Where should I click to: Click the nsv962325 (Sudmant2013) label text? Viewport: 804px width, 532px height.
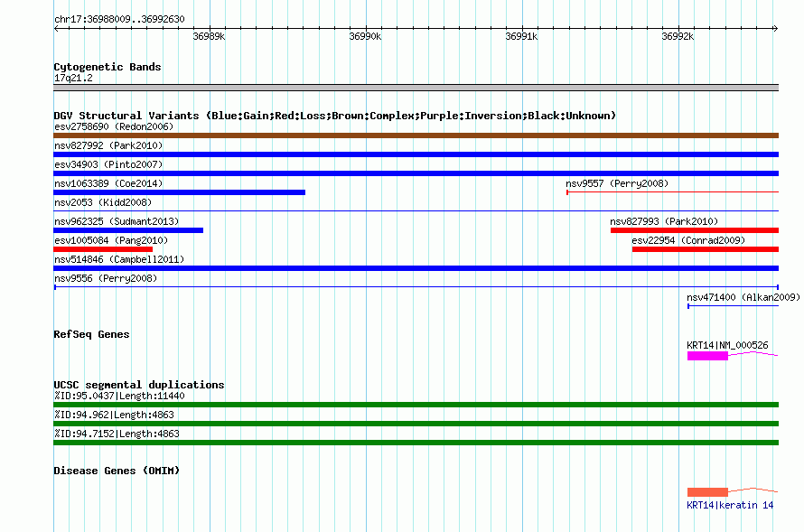coord(117,221)
